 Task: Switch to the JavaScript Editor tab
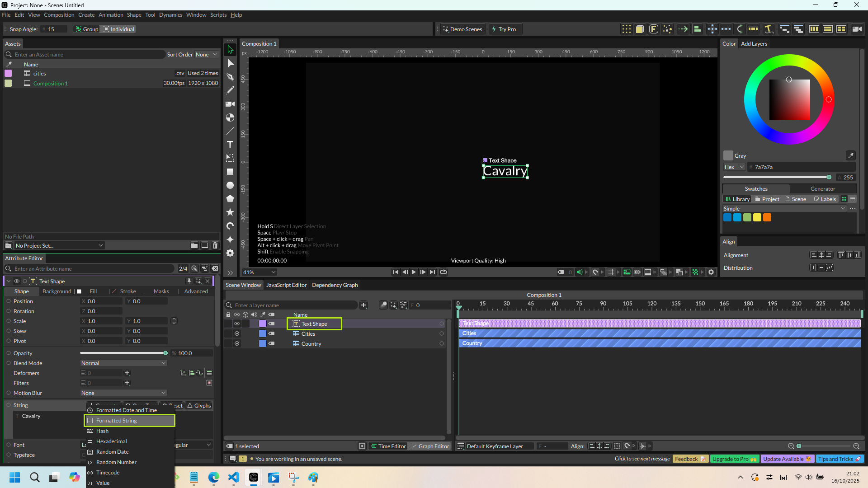tap(286, 285)
